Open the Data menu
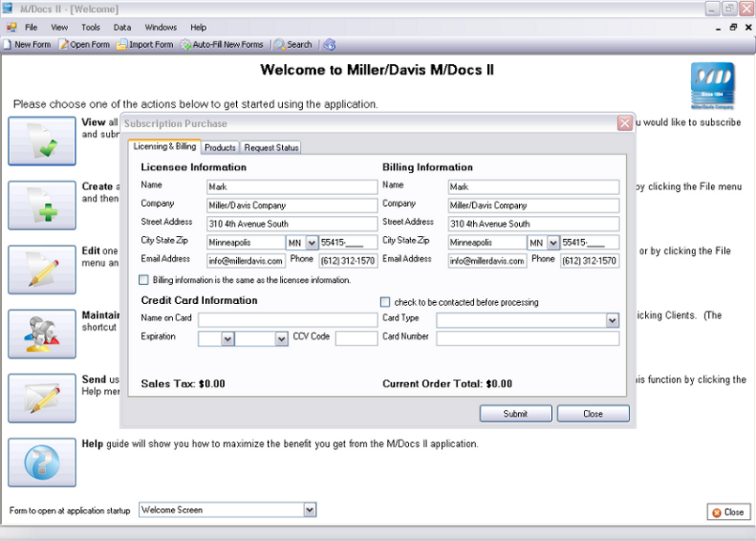This screenshot has width=756, height=541. point(122,27)
